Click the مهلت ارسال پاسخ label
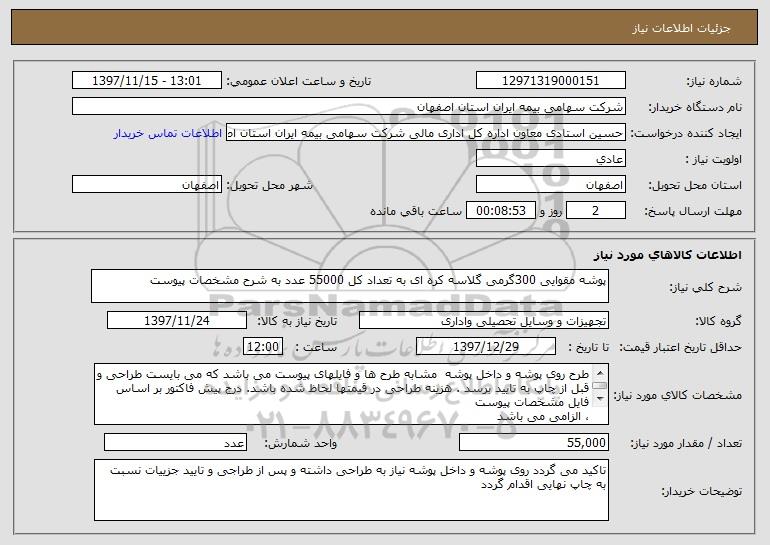770x545 pixels. 693,211
